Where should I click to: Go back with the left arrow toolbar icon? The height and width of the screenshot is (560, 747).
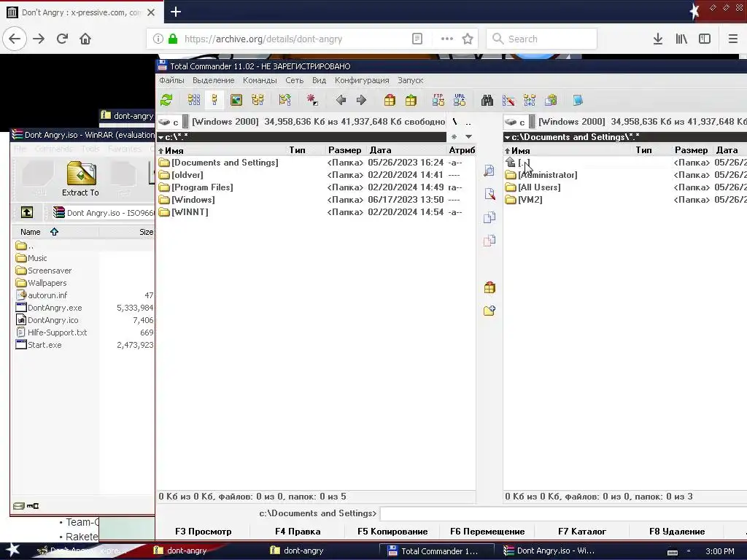341,100
